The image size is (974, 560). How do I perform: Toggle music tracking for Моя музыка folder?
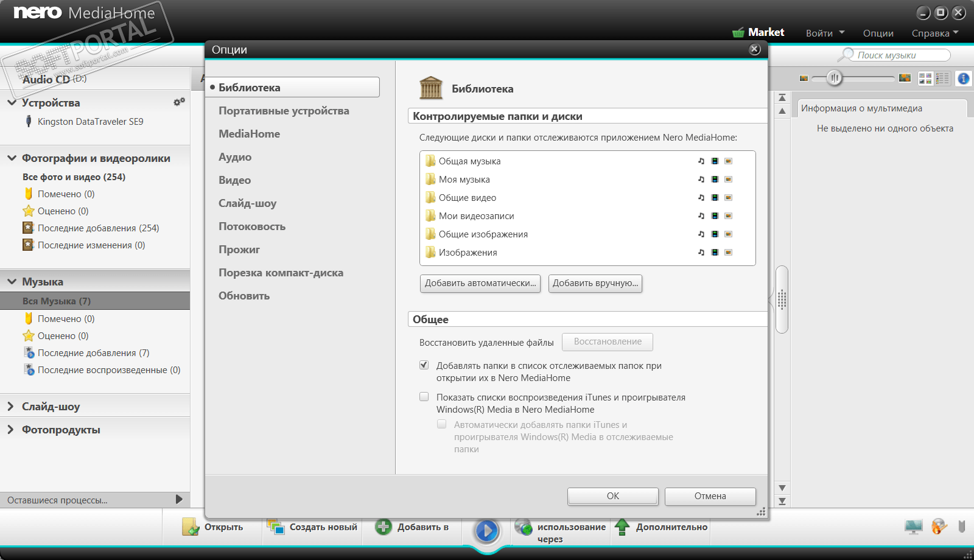point(701,180)
